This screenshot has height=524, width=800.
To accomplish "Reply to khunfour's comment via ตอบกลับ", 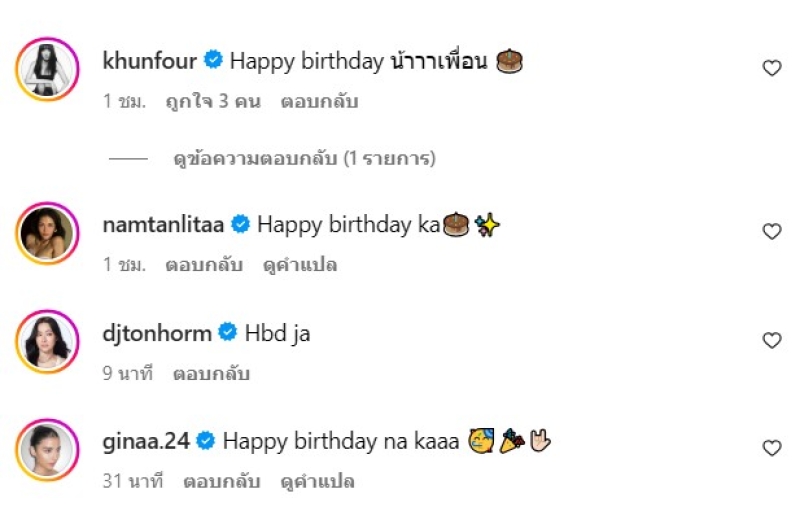I will tap(319, 102).
